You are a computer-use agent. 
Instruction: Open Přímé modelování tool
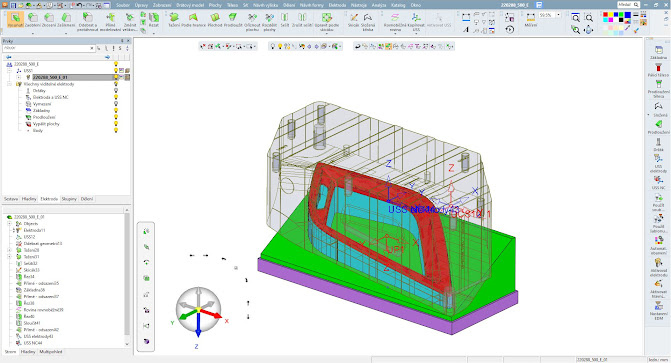(110, 21)
